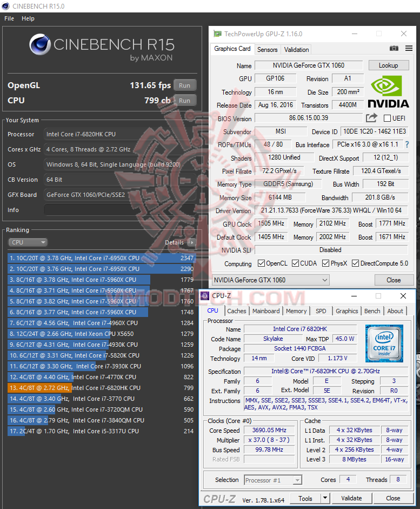420x509 pixels.
Task: Select ranking row 10 i7-5820K CPU
Action: tap(101, 355)
